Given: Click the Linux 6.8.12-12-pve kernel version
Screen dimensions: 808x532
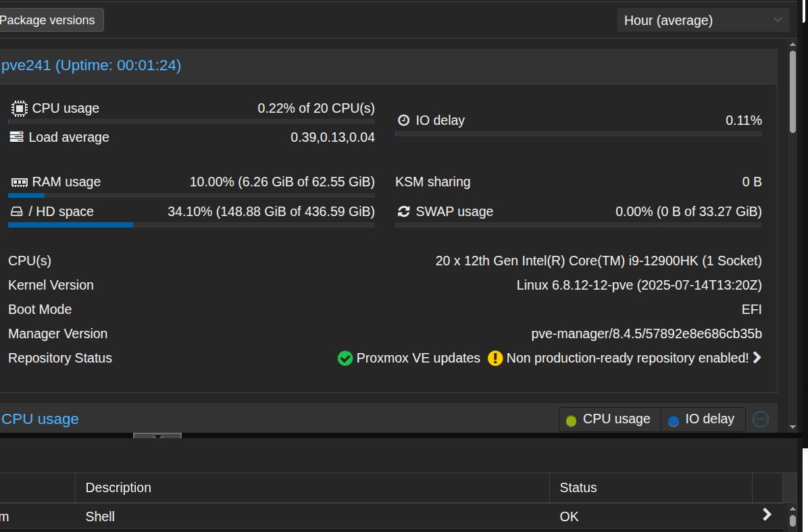Looking at the screenshot, I should (x=639, y=285).
